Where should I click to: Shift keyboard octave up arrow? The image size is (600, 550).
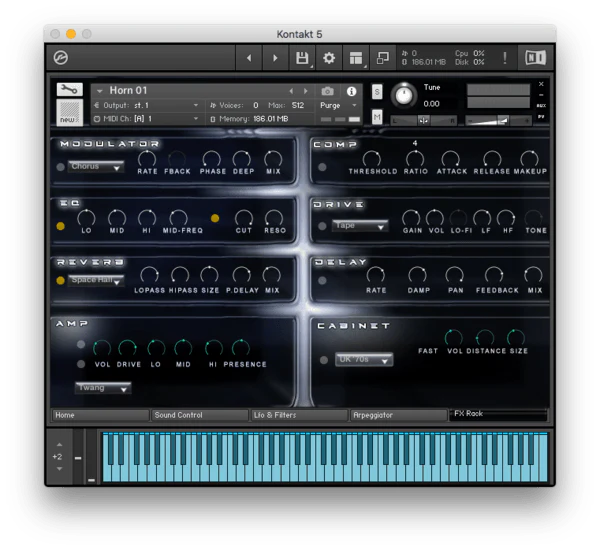59,445
